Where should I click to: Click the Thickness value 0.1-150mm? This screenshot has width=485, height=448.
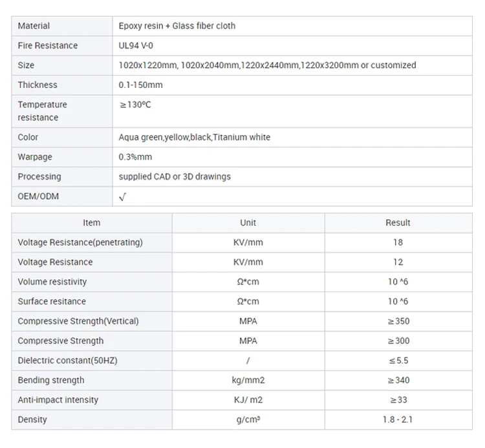coord(140,85)
